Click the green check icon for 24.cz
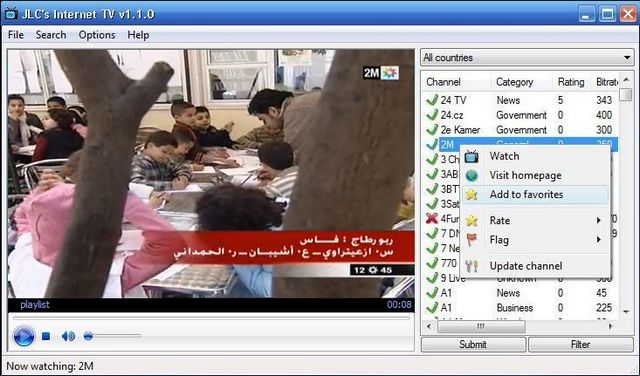 (432, 115)
